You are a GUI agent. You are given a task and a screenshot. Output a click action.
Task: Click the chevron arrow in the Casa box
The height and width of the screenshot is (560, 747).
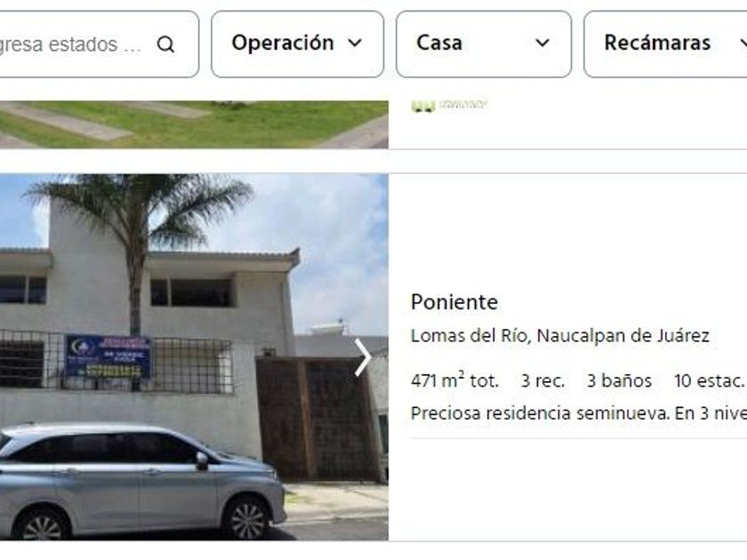pyautogui.click(x=542, y=44)
